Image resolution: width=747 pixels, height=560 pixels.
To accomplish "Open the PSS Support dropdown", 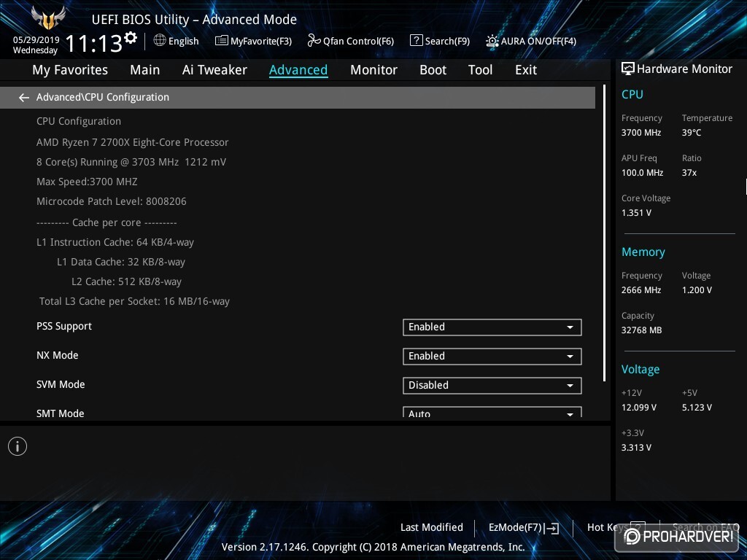I will click(x=492, y=327).
